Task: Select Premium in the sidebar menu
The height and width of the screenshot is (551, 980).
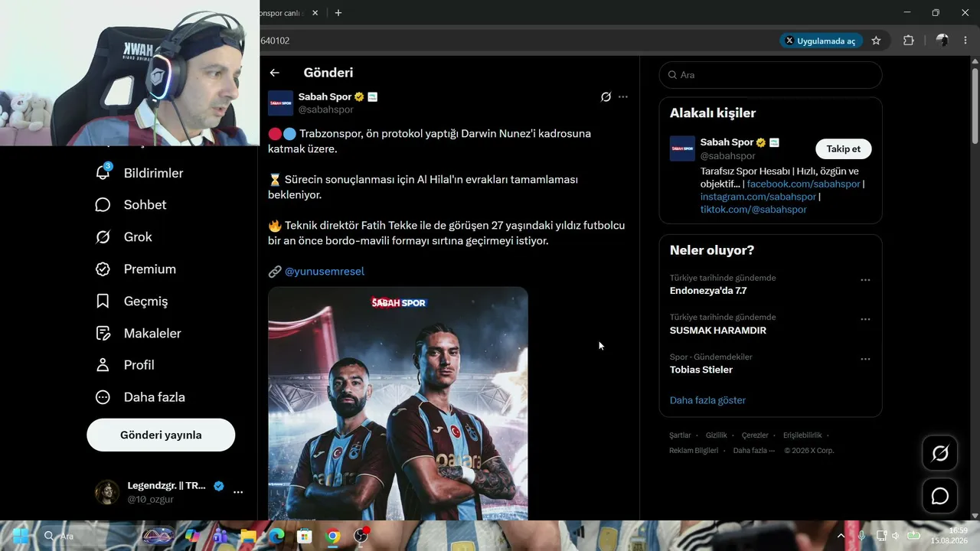Action: point(150,269)
